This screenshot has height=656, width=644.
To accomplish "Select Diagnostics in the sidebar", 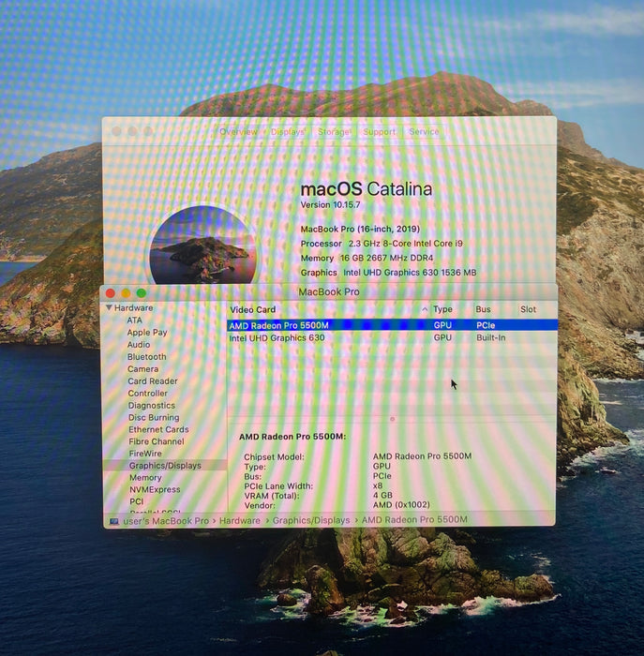I will [152, 405].
